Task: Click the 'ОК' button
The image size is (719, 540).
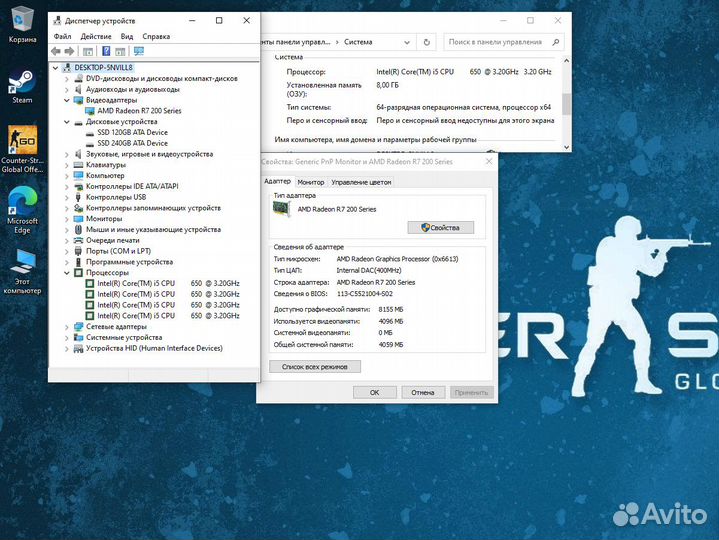Action: pyautogui.click(x=375, y=392)
